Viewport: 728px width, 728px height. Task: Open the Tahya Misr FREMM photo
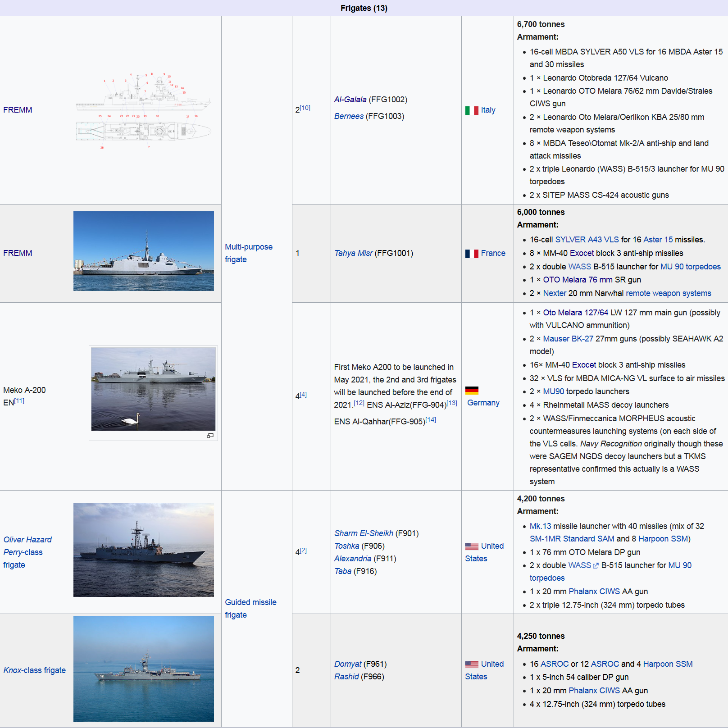pos(144,251)
